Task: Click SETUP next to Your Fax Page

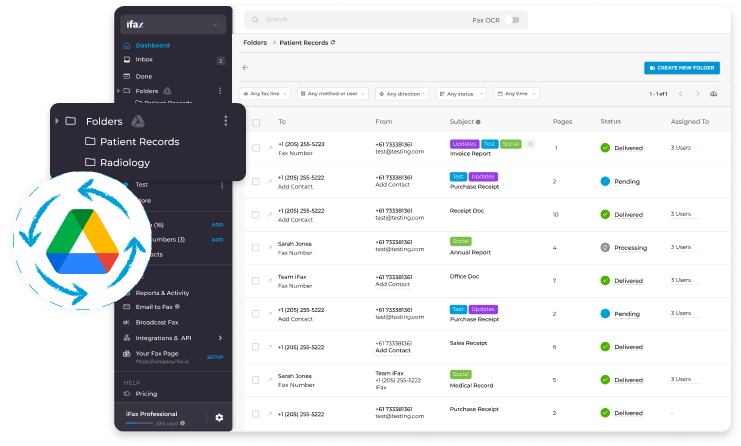Action: (x=215, y=357)
